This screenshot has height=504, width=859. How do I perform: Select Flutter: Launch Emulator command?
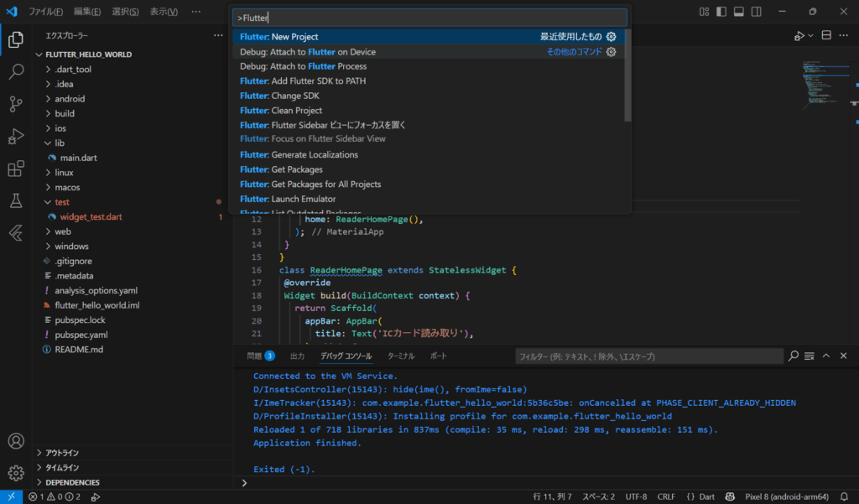[x=429, y=199]
